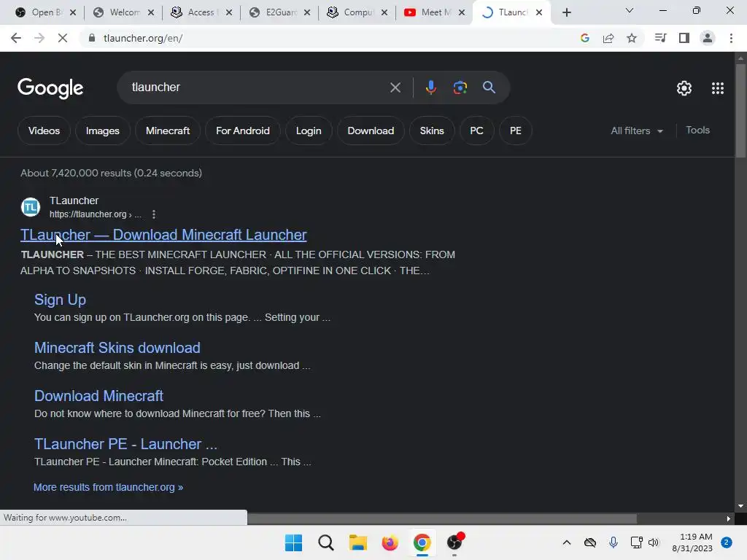Start voice search with microphone
747x560 pixels.
coord(430,87)
